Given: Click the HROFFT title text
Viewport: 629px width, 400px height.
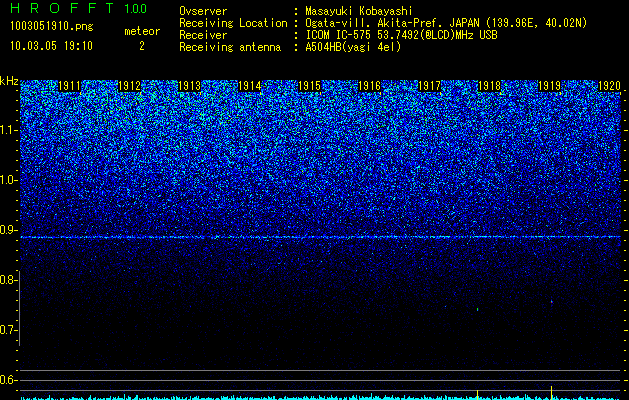Looking at the screenshot, I should [63, 8].
